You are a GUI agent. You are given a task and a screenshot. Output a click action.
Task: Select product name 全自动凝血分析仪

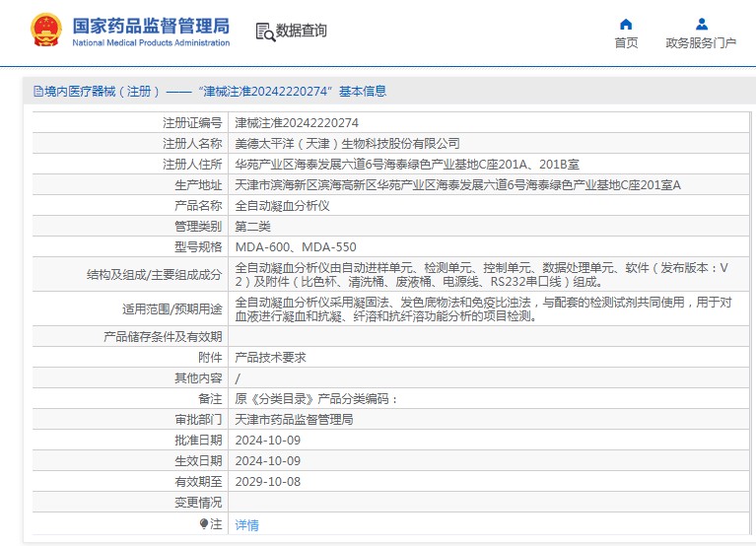pos(282,206)
